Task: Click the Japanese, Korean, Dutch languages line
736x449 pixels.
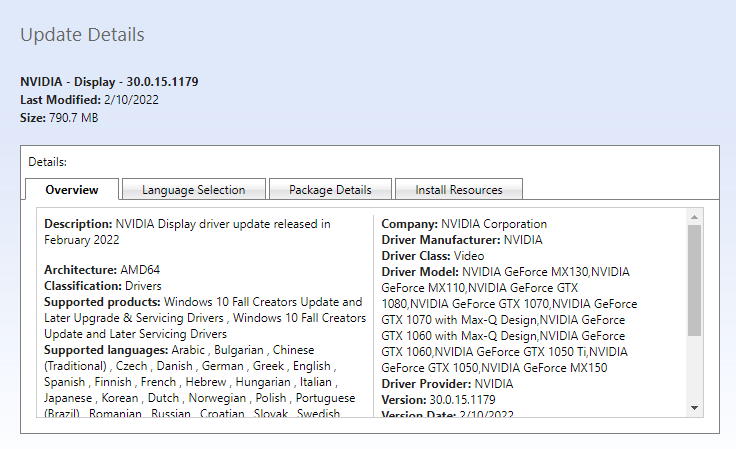Action: click(x=199, y=398)
